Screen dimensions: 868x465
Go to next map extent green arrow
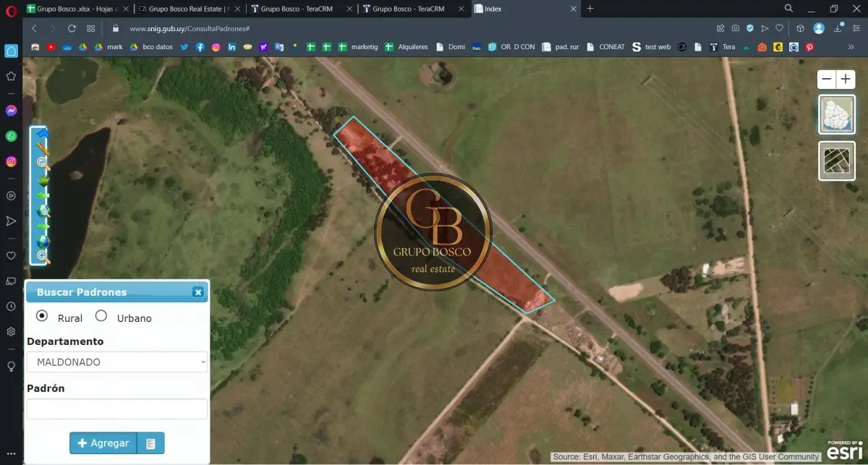coord(42,226)
